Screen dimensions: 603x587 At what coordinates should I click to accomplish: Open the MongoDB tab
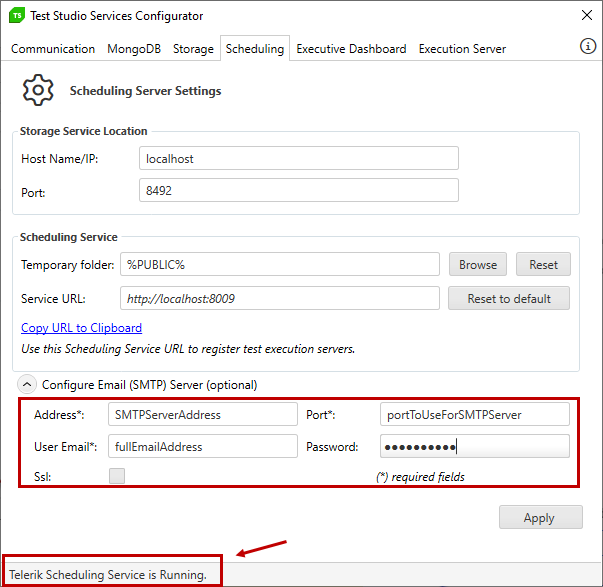point(134,49)
